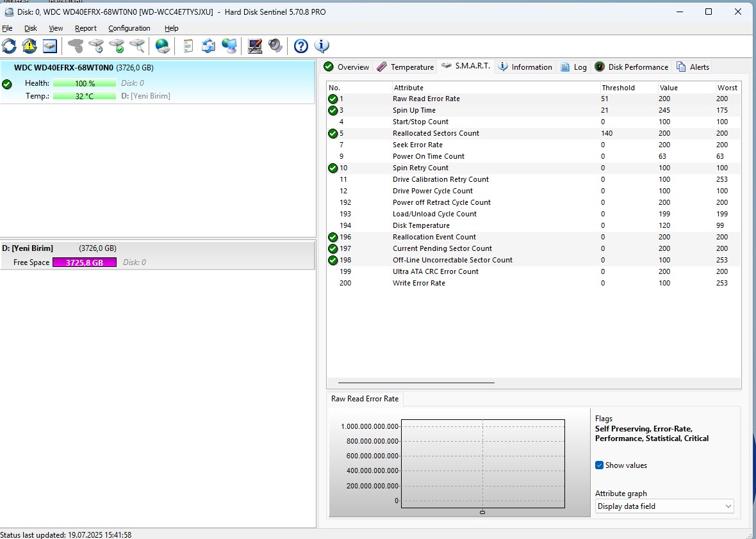756x539 pixels.
Task: Select the Drive Calibration Retry Count row
Action: click(534, 180)
